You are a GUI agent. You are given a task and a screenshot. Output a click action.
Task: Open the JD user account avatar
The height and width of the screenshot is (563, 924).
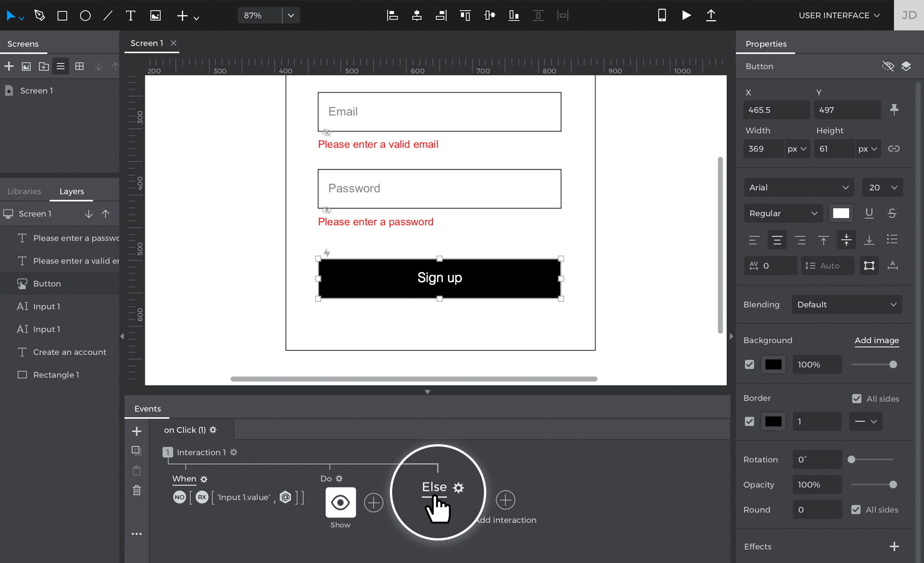[909, 15]
